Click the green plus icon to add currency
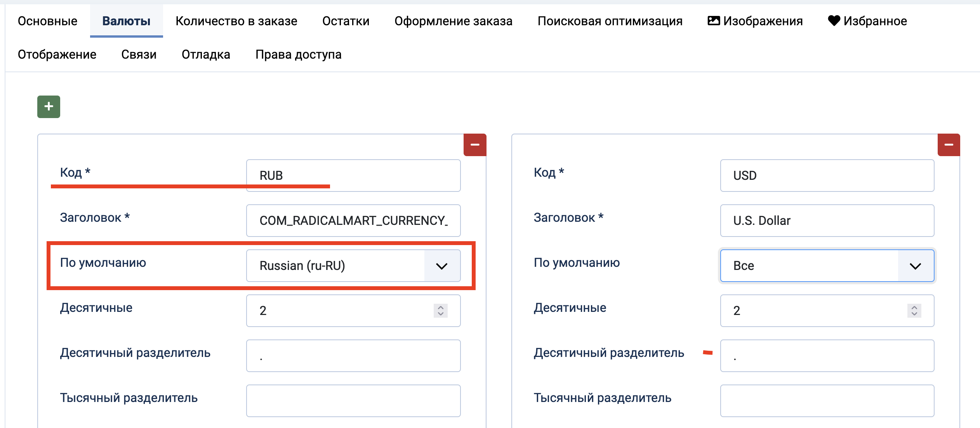This screenshot has height=428, width=980. (49, 106)
